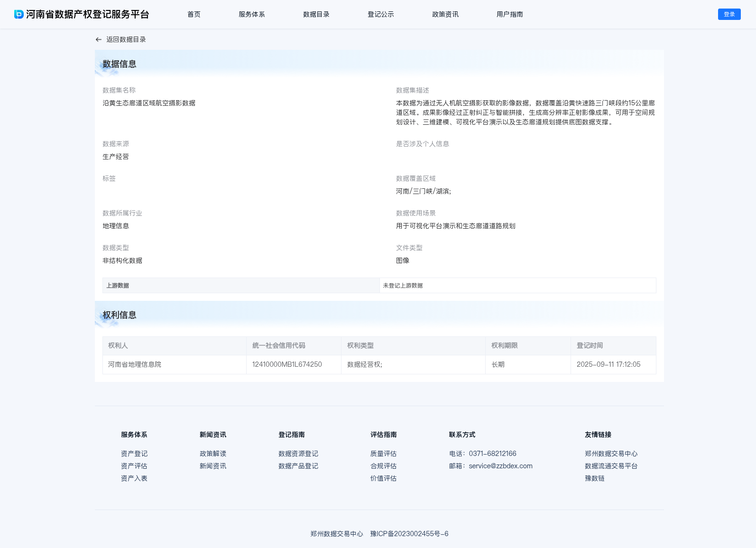This screenshot has width=756, height=548.
Task: Click the 返回数据目录 link
Action: pos(126,39)
